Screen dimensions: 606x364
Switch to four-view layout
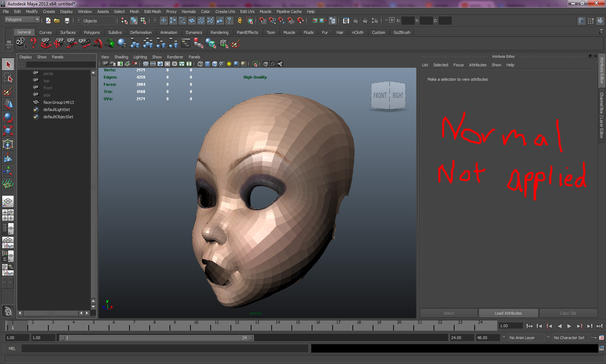click(x=8, y=215)
